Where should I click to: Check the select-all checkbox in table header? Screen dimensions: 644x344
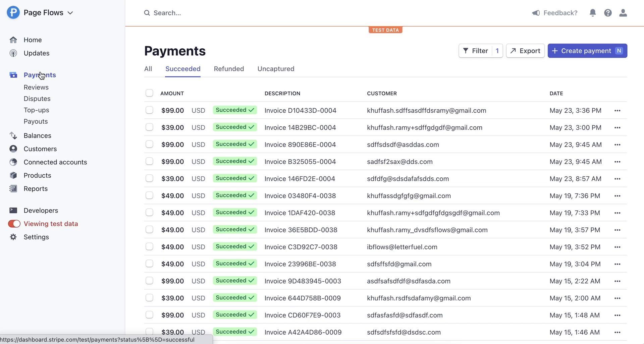click(x=149, y=93)
